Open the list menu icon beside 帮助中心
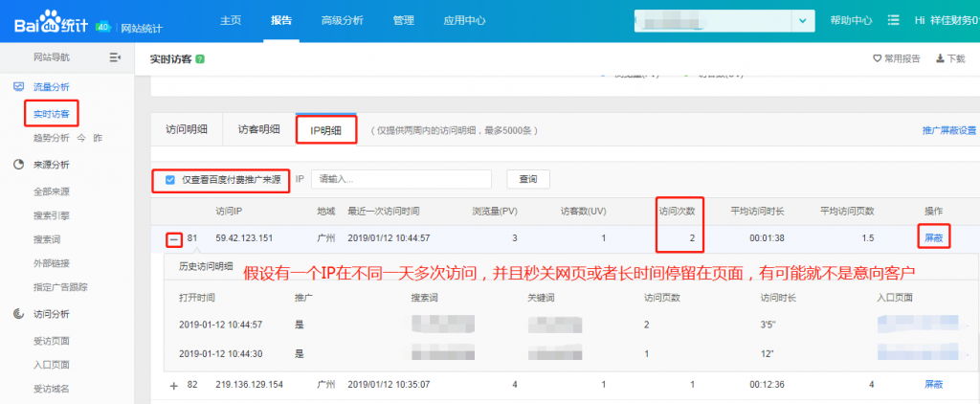Image resolution: width=980 pixels, height=404 pixels. [x=894, y=20]
